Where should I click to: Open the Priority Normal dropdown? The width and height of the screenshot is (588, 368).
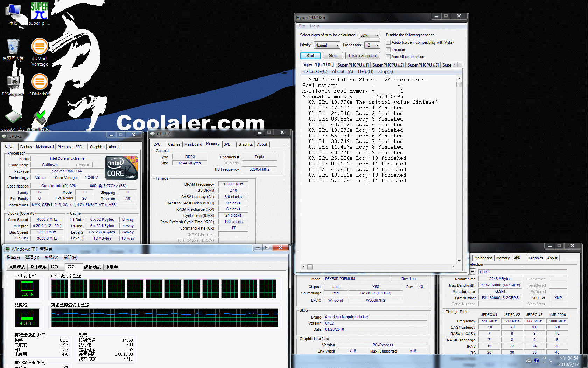point(327,45)
